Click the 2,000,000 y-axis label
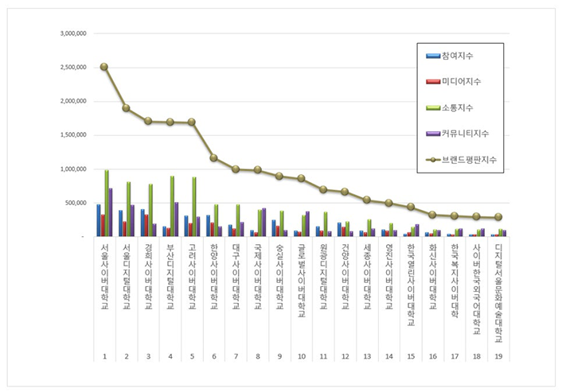562x392 pixels. coord(73,101)
